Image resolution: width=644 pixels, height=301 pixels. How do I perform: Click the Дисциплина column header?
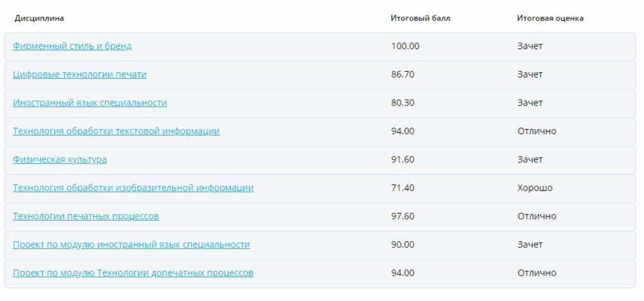[39, 18]
